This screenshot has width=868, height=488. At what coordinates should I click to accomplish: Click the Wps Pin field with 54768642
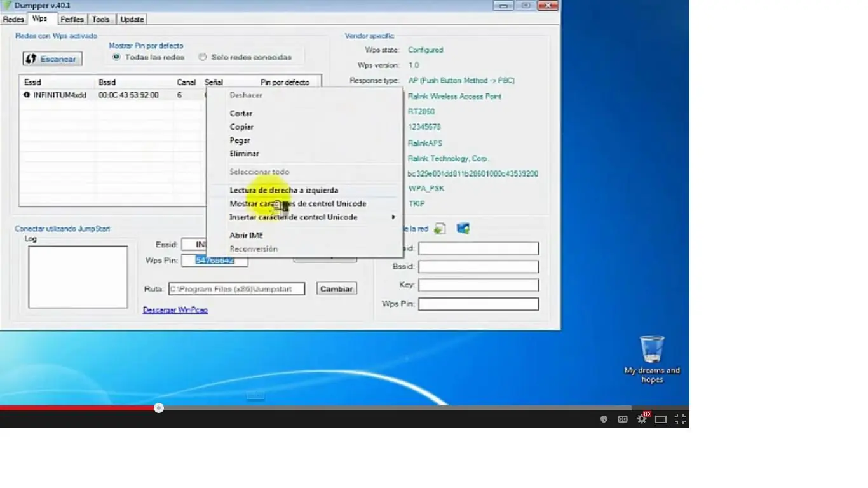[x=214, y=261]
